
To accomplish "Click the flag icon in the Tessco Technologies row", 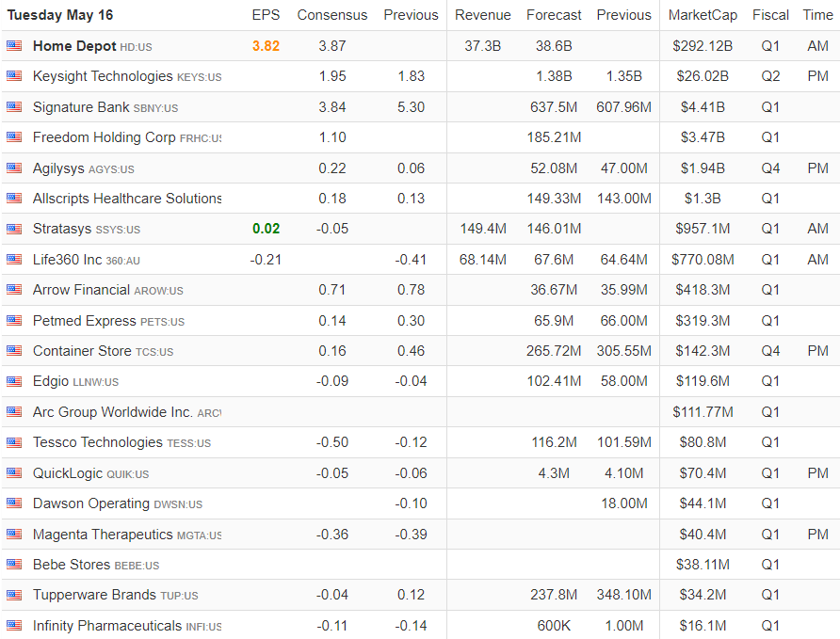I will click(x=14, y=442).
